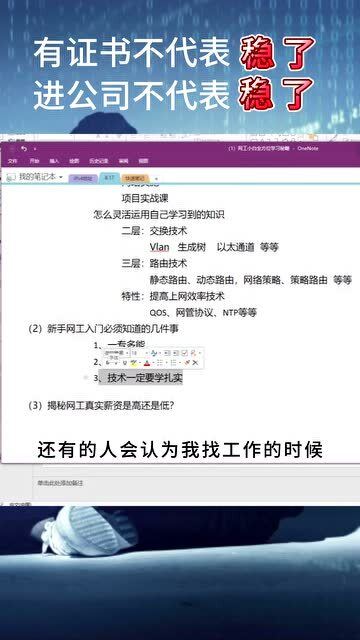The width and height of the screenshot is (360, 640).
Task: Click the line 怎么灵活运用自己学习到的知识
Action: 159,215
